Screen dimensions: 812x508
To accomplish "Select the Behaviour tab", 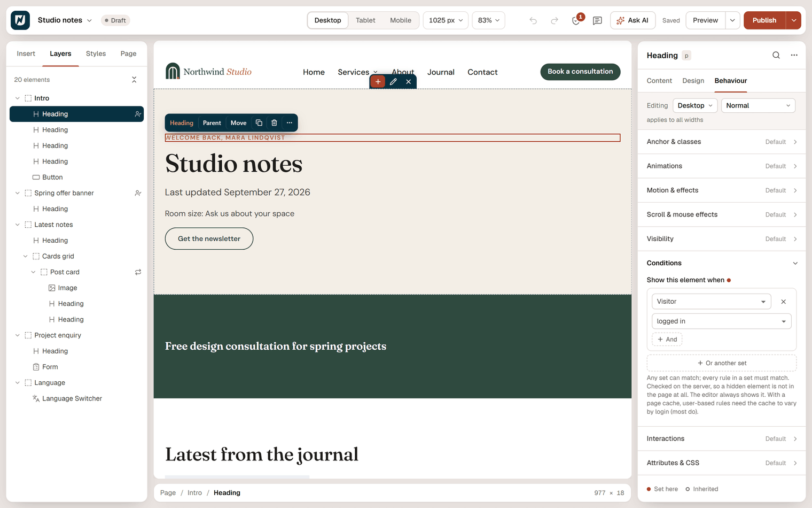I will click(x=730, y=81).
